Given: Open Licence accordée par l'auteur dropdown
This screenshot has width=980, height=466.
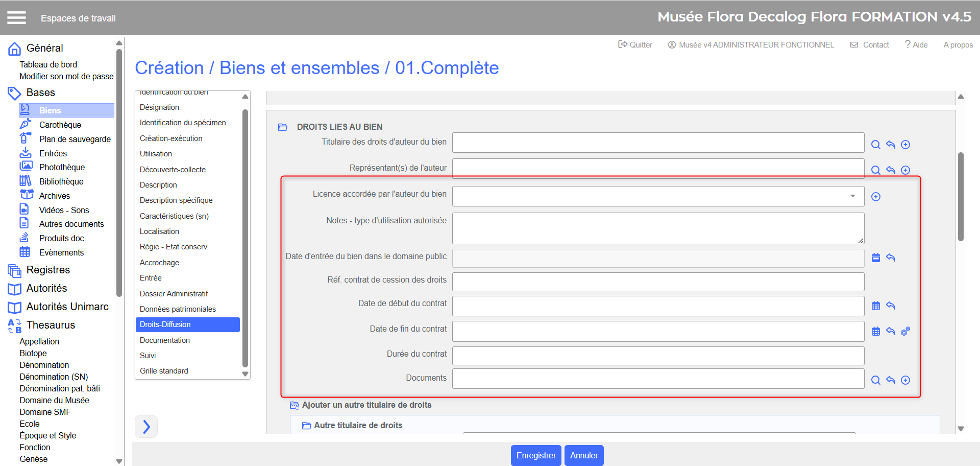Looking at the screenshot, I should pyautogui.click(x=657, y=196).
